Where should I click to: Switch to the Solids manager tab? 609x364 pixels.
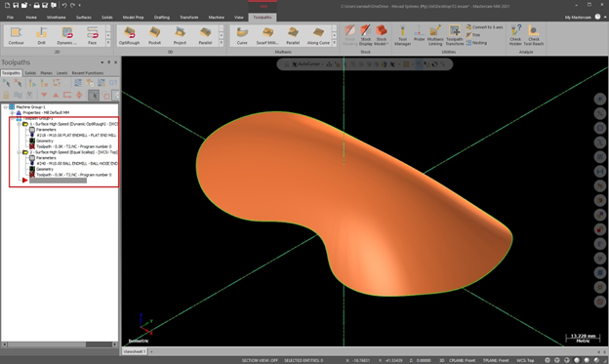[x=30, y=73]
